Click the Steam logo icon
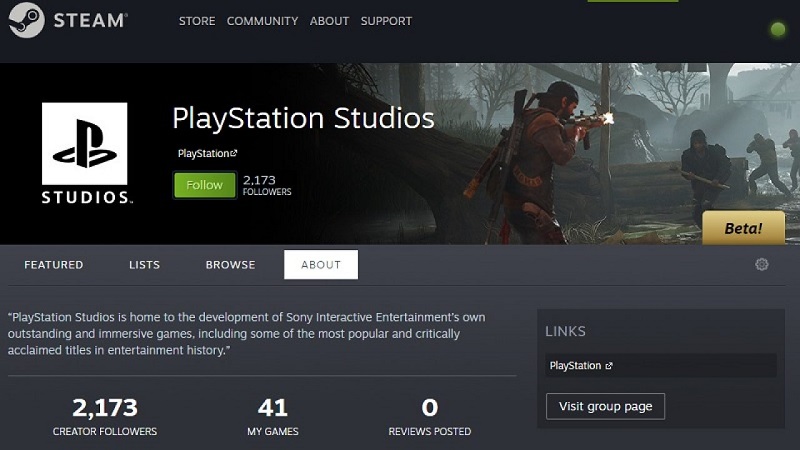 click(x=26, y=20)
